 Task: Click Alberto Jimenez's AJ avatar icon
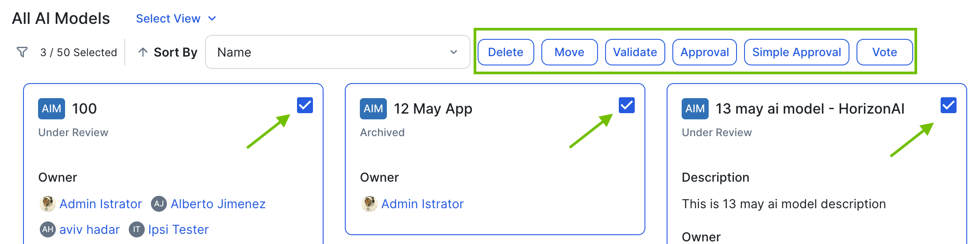(159, 204)
